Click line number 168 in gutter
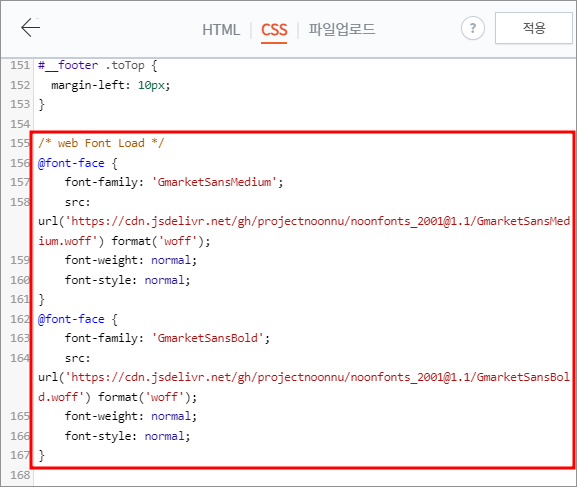The image size is (577, 487). coord(20,475)
